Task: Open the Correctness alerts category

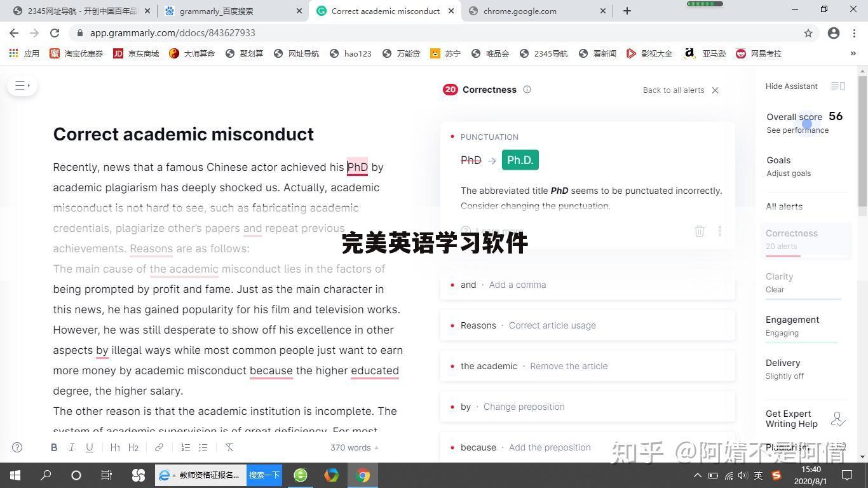Action: (805, 240)
